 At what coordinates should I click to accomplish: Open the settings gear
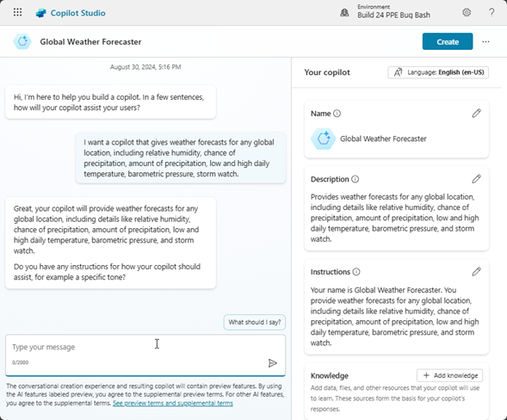(x=467, y=13)
